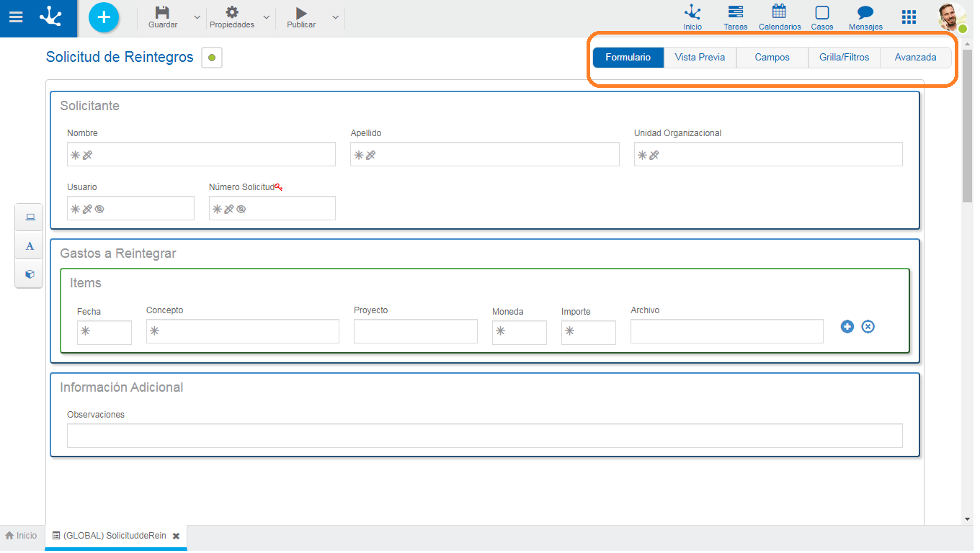Open the Mensajes section
The width and height of the screenshot is (980, 553).
pos(865,17)
